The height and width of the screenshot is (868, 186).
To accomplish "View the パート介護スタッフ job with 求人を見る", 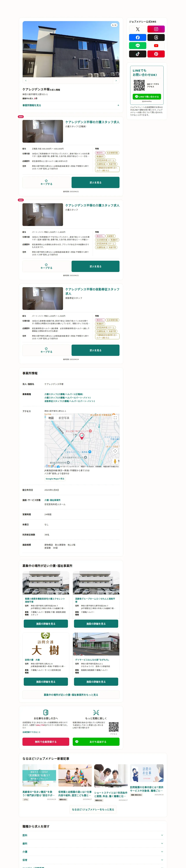I will click(x=95, y=266).
